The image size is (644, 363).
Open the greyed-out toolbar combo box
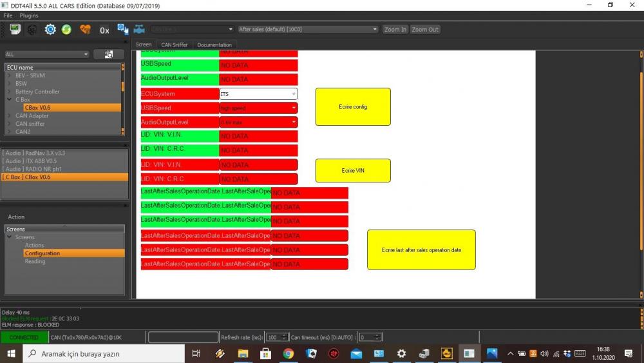pyautogui.click(x=192, y=29)
